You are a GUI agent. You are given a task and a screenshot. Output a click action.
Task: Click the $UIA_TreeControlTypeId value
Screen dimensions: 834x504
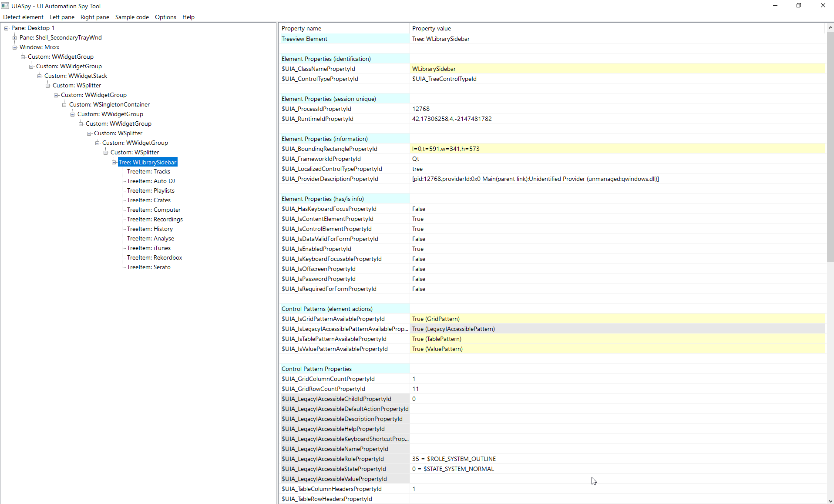pyautogui.click(x=444, y=79)
